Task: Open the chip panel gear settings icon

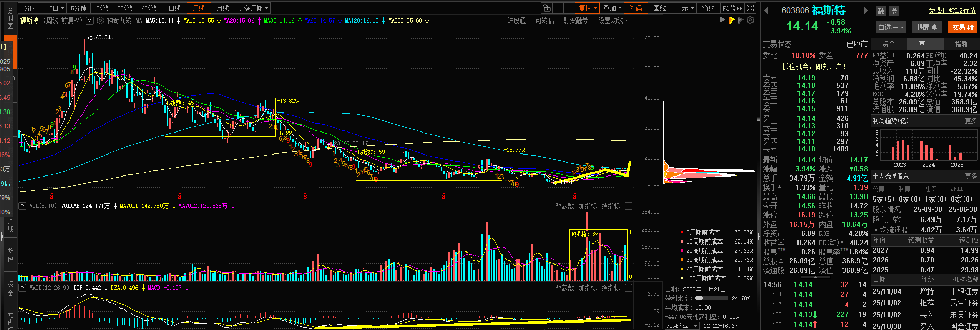Action: (x=750, y=20)
